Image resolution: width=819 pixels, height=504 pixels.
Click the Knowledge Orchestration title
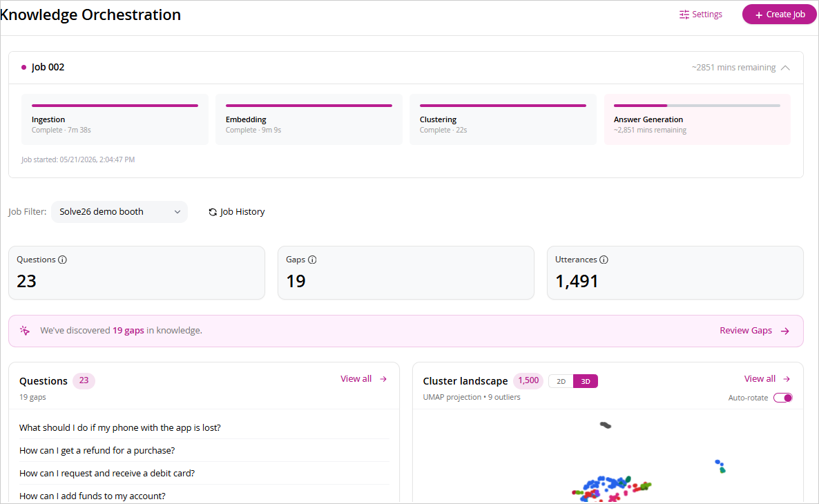click(x=90, y=14)
